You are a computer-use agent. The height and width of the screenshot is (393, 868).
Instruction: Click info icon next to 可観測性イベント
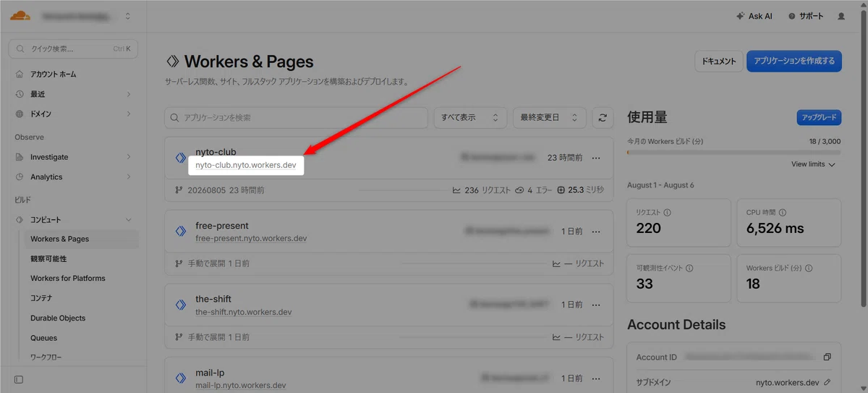(689, 268)
